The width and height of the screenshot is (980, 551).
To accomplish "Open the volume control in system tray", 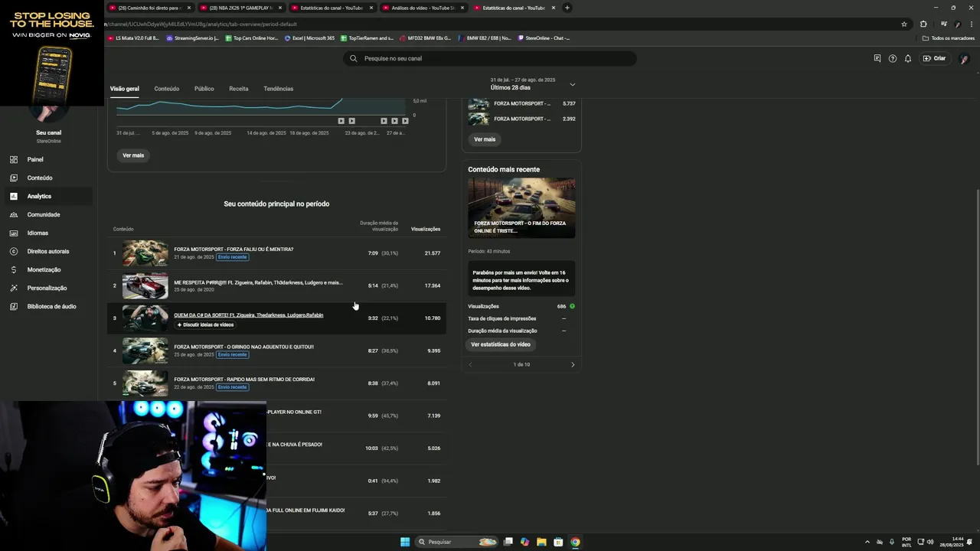I will pyautogui.click(x=930, y=542).
